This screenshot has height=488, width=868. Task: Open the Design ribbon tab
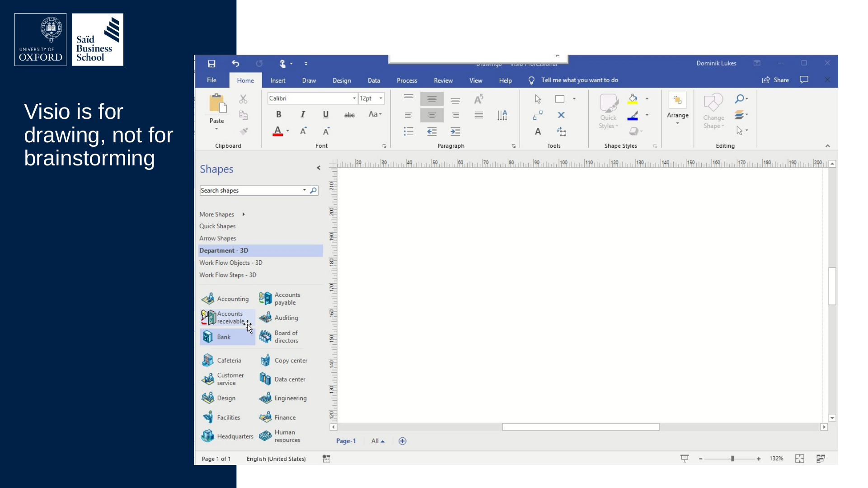tap(342, 80)
